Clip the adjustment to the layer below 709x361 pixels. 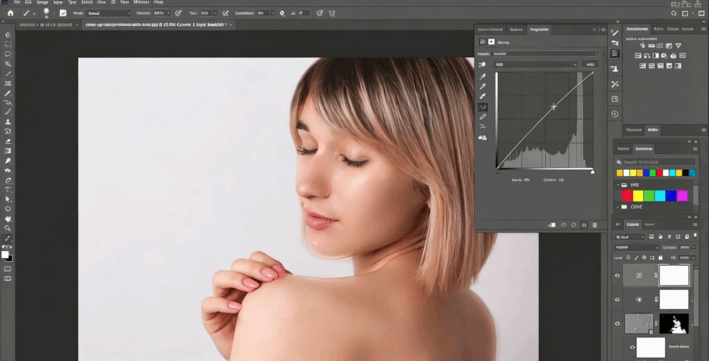tap(552, 225)
